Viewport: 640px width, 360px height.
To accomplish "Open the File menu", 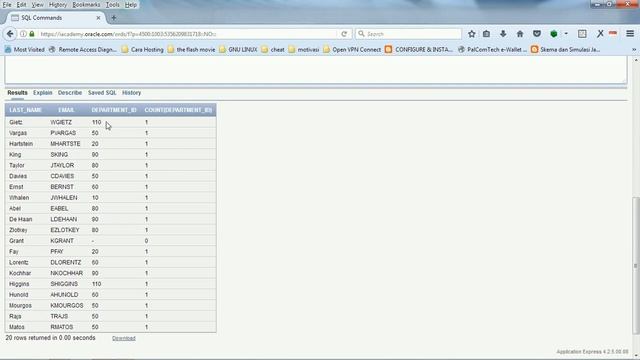I will coord(7,5).
